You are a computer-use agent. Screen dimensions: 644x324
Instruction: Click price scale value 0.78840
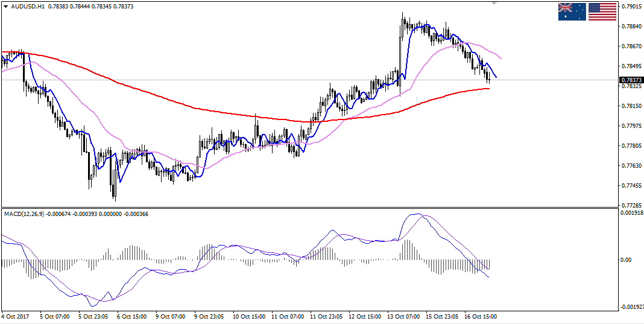click(x=631, y=27)
